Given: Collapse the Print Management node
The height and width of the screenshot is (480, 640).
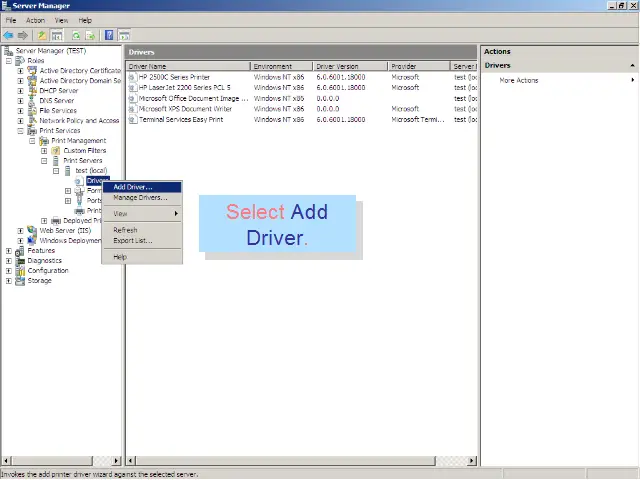Looking at the screenshot, I should tap(32, 141).
